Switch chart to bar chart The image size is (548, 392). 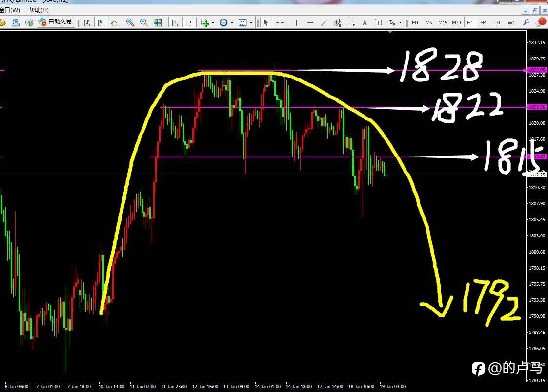pyautogui.click(x=87, y=23)
